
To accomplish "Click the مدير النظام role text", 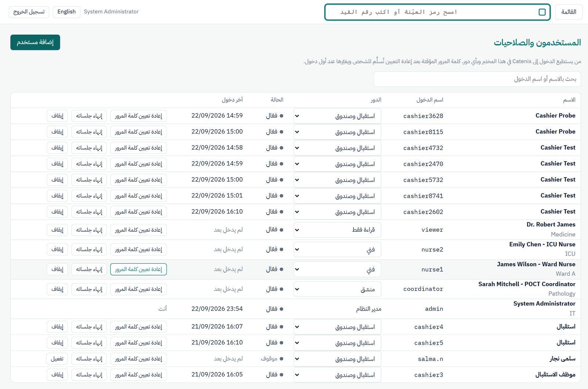I will [369, 309].
